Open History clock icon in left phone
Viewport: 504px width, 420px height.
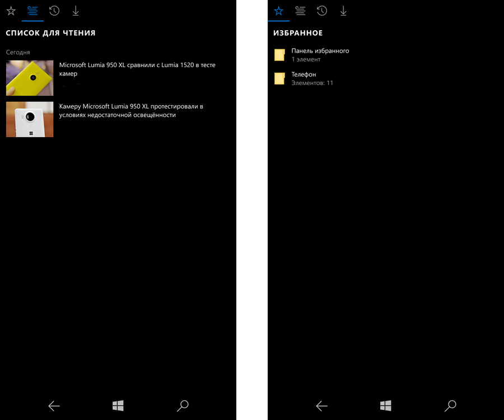point(54,11)
